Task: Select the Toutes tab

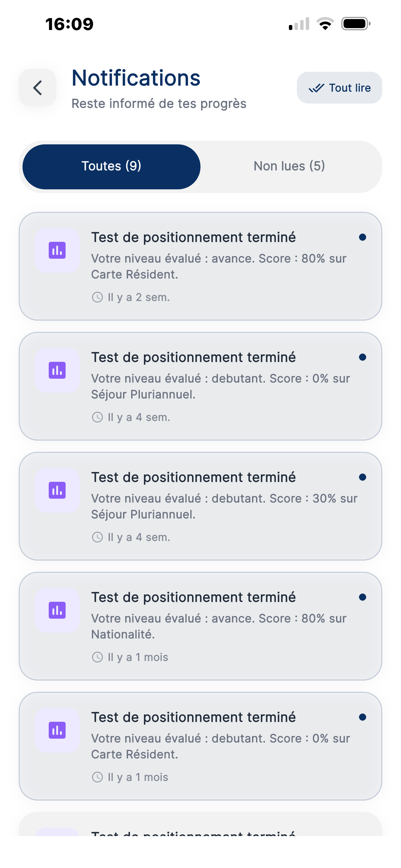Action: (x=111, y=166)
